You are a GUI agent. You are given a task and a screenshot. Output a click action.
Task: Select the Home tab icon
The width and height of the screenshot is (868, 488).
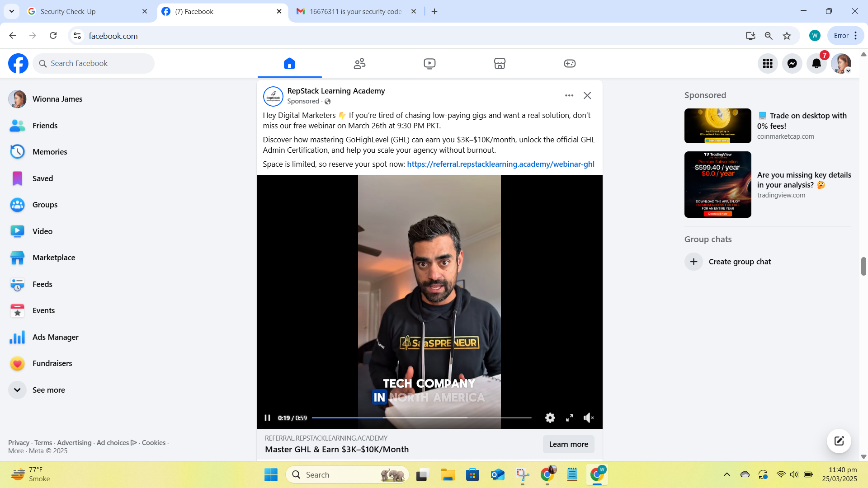coord(289,63)
